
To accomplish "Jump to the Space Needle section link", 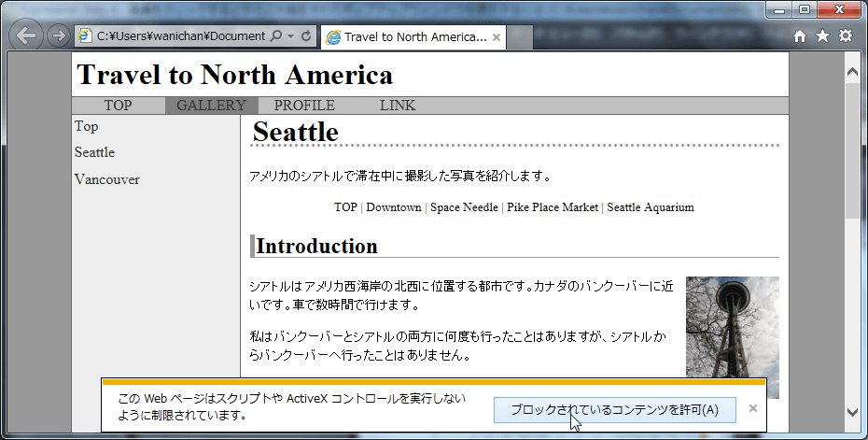I will click(x=464, y=207).
